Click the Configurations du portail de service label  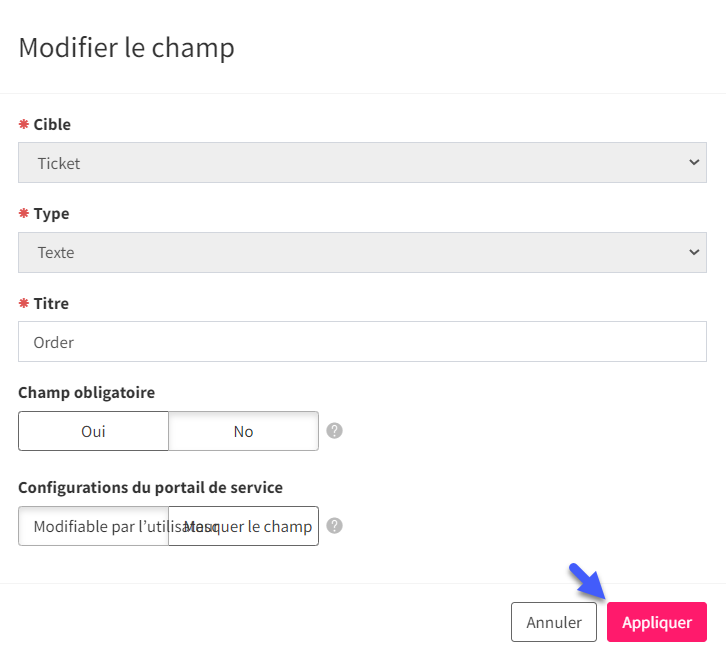coord(150,487)
